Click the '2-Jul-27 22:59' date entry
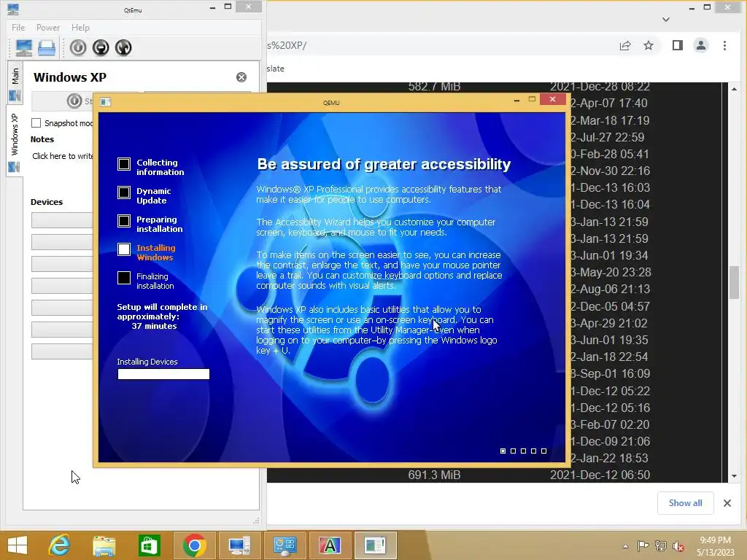The width and height of the screenshot is (747, 560). pyautogui.click(x=608, y=138)
